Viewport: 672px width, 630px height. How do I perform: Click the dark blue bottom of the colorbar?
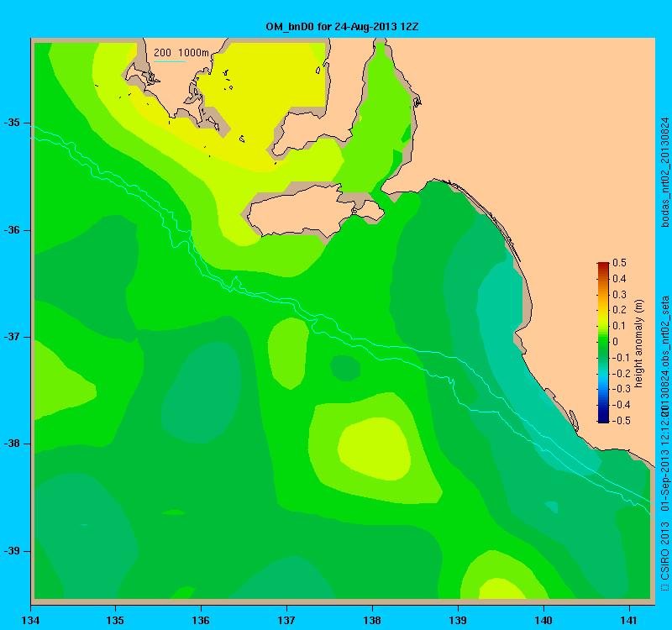603,418
